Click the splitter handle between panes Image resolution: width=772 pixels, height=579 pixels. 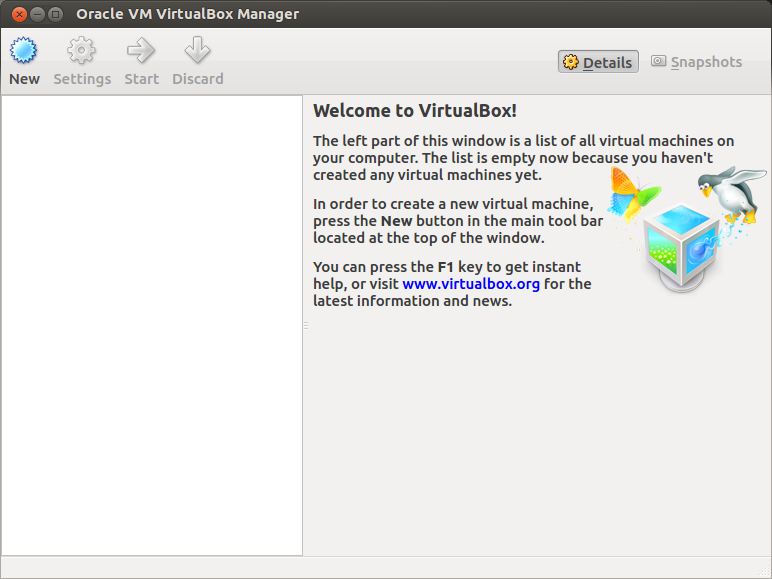[x=306, y=325]
